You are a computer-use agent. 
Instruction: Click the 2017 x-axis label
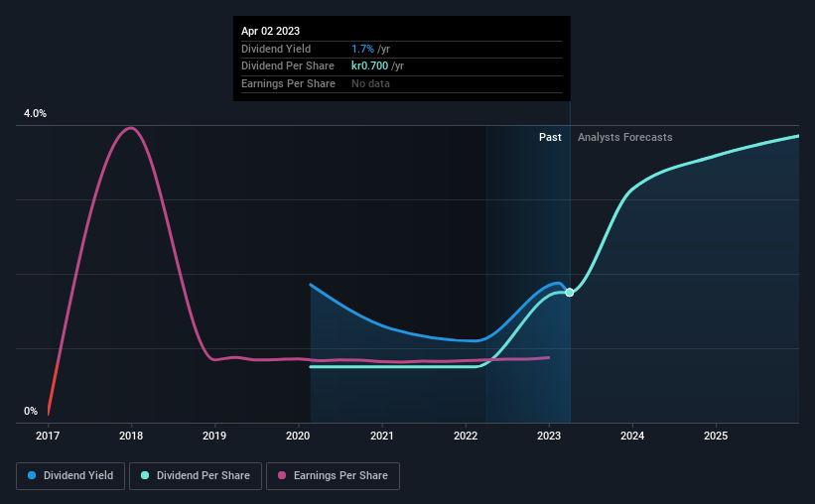pyautogui.click(x=48, y=436)
